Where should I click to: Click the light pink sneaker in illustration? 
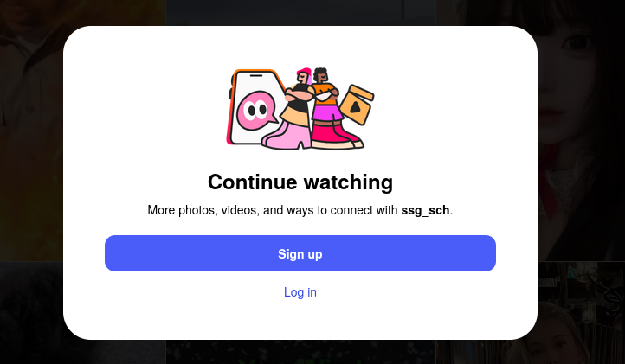pyautogui.click(x=287, y=136)
